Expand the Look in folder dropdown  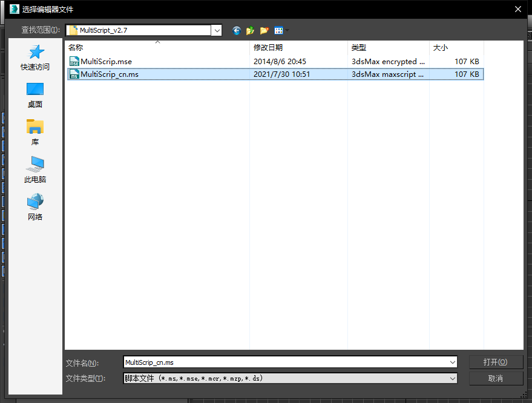[x=216, y=30]
